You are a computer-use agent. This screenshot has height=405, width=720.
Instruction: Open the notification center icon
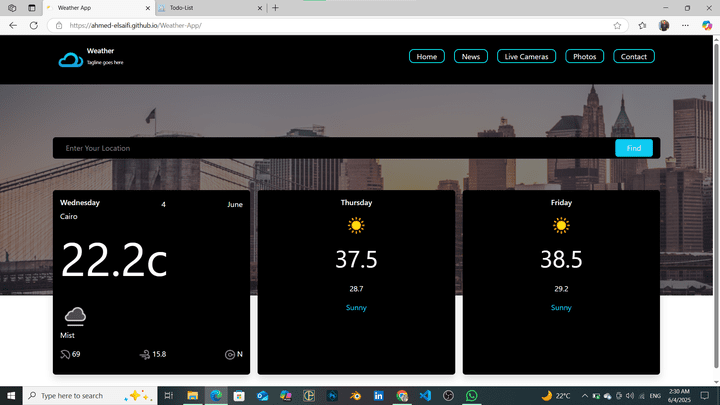pos(704,395)
